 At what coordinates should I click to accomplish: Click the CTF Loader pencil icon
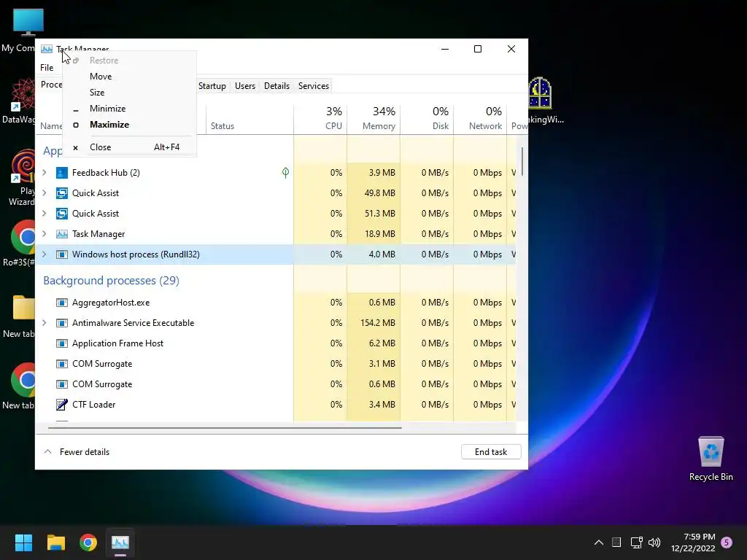click(x=62, y=404)
